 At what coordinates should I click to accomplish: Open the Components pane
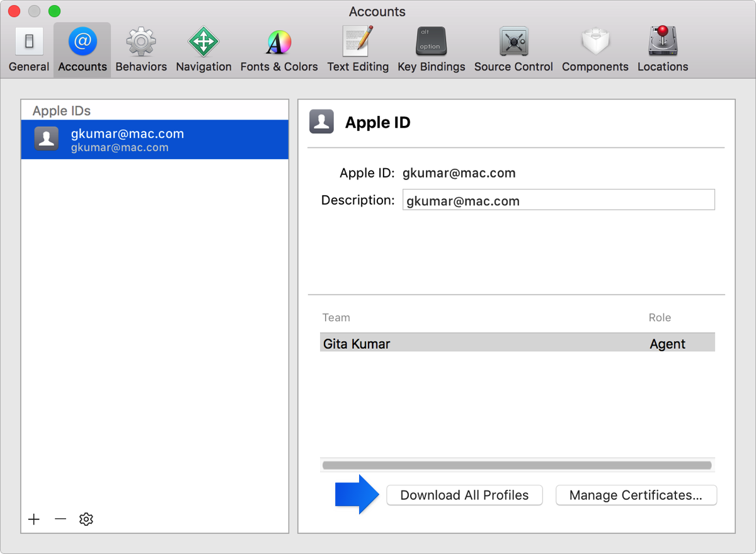point(595,50)
